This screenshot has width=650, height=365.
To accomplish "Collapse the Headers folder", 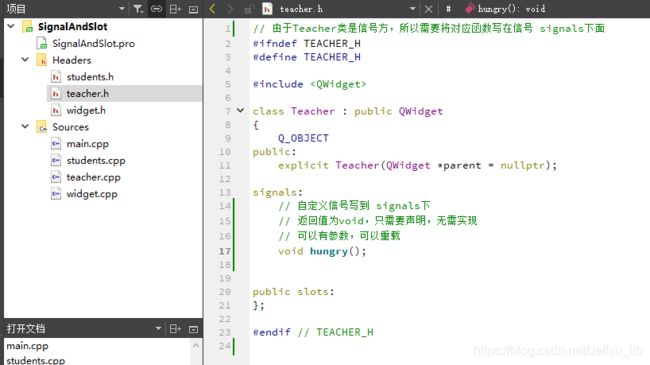I will coord(25,60).
